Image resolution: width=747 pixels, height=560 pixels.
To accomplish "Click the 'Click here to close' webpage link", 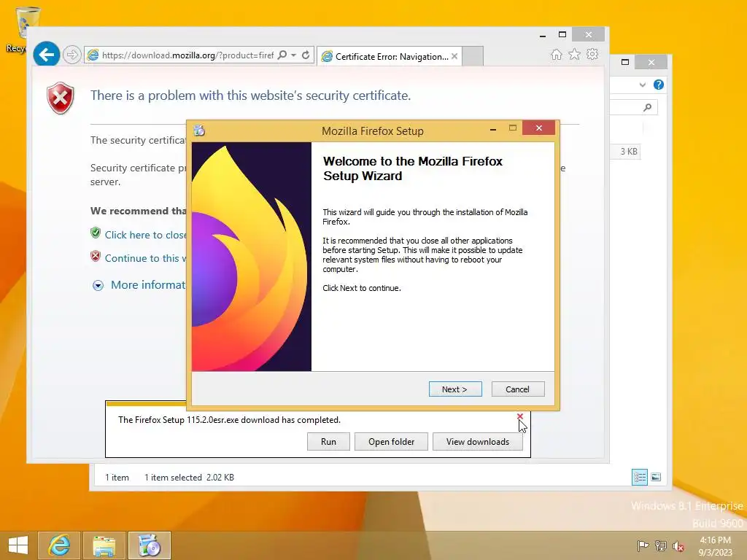I will coord(145,235).
